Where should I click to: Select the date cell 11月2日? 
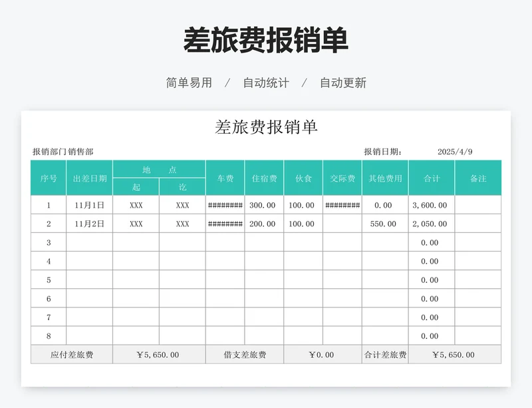90,224
